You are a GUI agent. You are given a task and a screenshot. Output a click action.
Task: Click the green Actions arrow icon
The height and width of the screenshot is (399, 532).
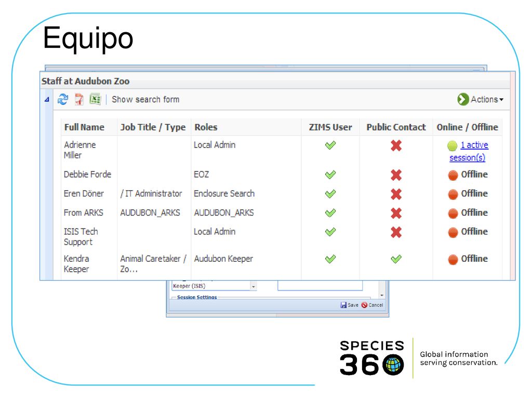463,99
